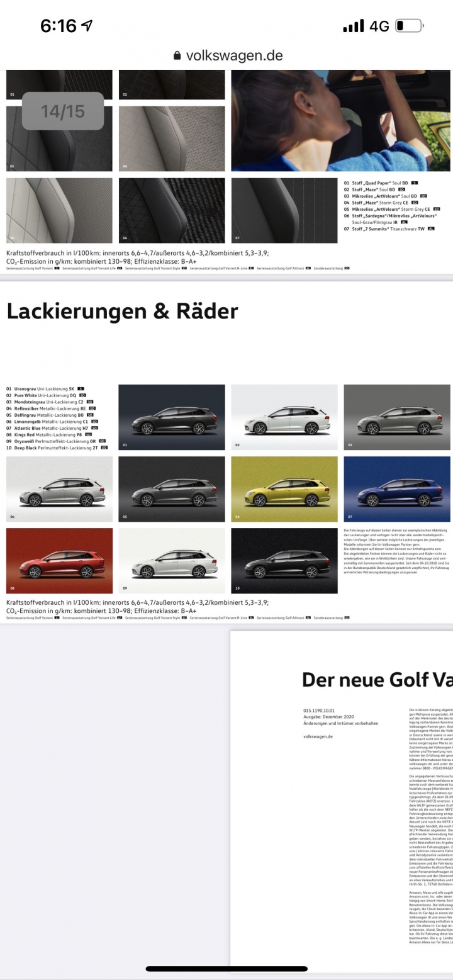This screenshot has height=980, width=453.
Task: Select list entry 06 Limonengelb Metallic-Lackierung
Action: pyautogui.click(x=52, y=422)
